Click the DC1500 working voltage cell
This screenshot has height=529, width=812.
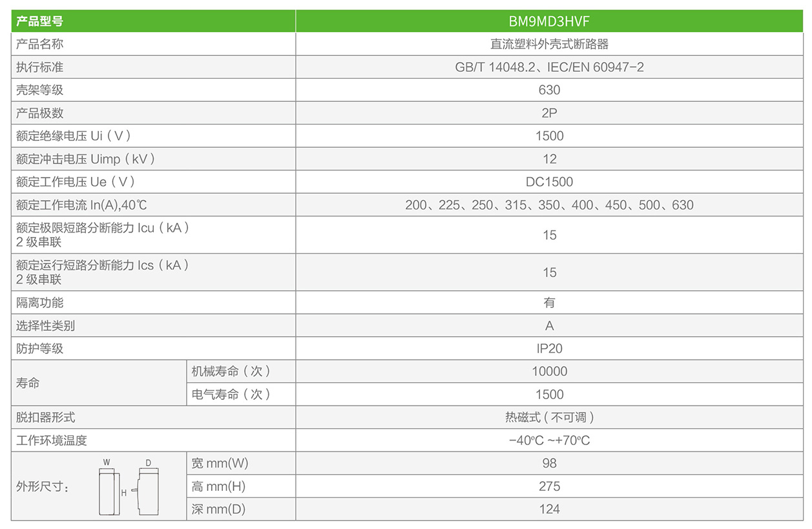tap(549, 182)
